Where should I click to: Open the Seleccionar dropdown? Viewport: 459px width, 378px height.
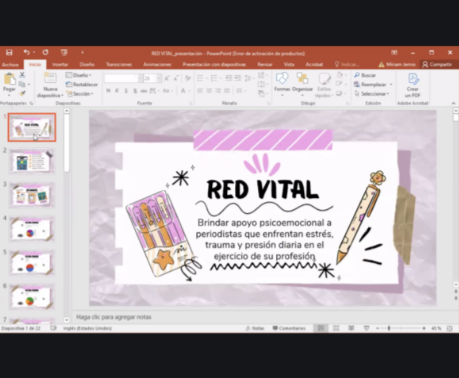click(372, 94)
